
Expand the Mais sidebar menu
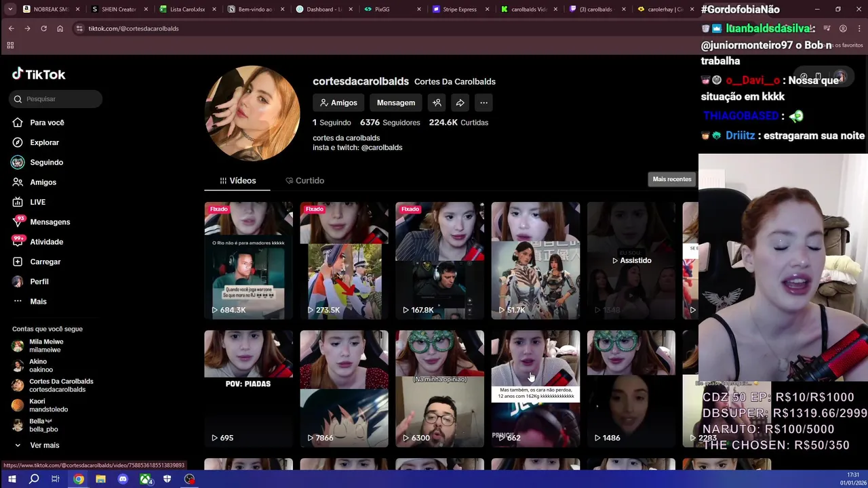pyautogui.click(x=30, y=302)
